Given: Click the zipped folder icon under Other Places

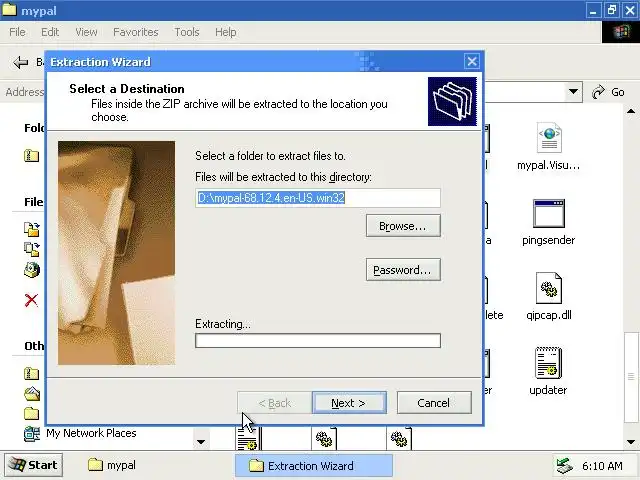Looking at the screenshot, I should [31, 373].
